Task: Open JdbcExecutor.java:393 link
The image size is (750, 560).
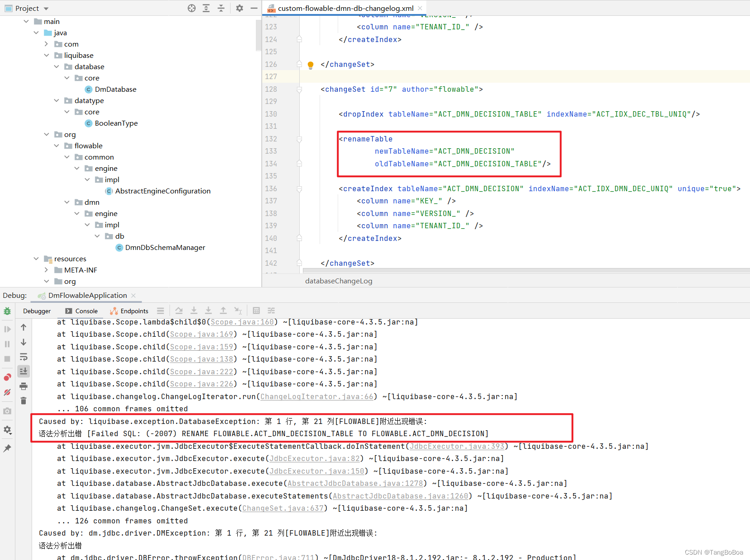Action: coord(457,447)
